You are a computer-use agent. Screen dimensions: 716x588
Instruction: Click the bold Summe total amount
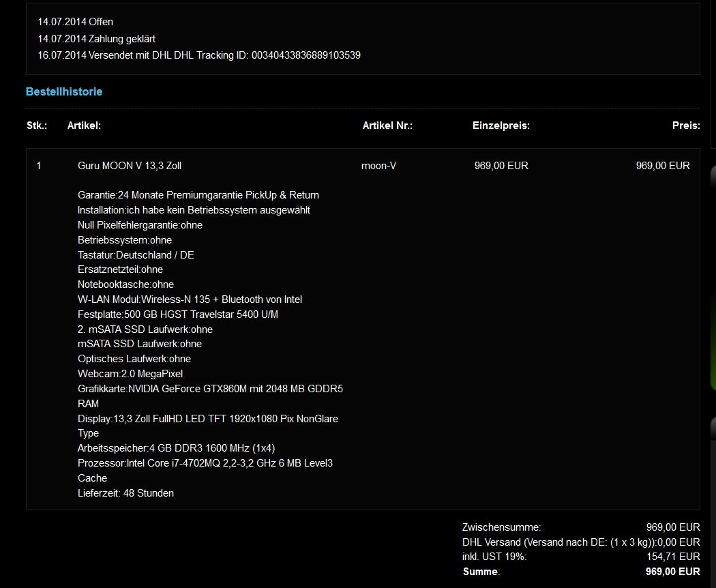(672, 572)
